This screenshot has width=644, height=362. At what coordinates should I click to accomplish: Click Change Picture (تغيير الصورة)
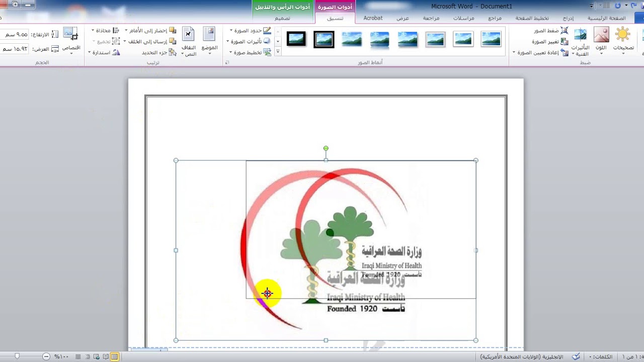[550, 42]
